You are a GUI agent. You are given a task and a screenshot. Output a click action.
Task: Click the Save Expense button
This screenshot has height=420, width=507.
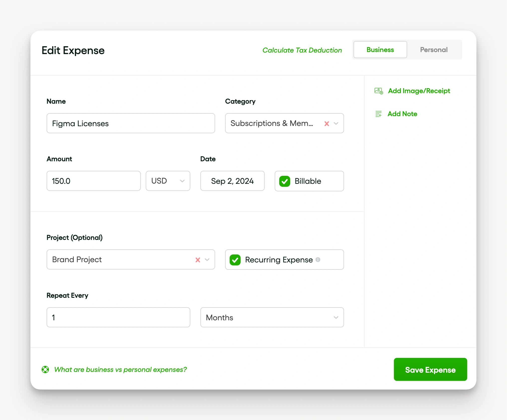click(x=430, y=369)
